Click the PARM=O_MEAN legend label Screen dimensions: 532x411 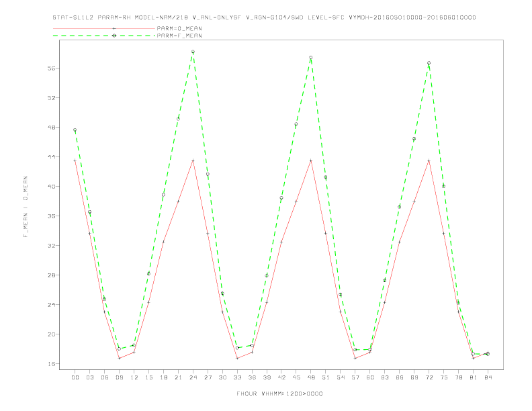click(x=179, y=28)
